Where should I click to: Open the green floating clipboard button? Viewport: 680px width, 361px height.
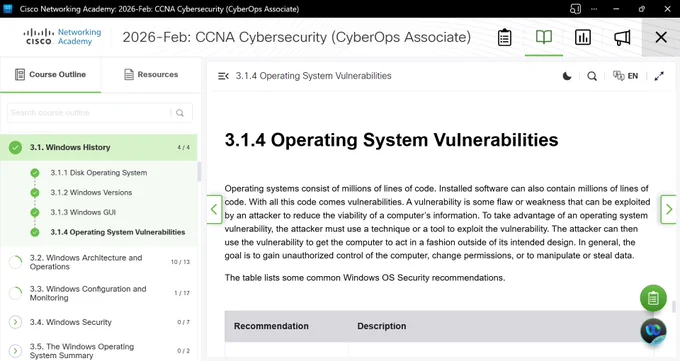[x=653, y=298]
